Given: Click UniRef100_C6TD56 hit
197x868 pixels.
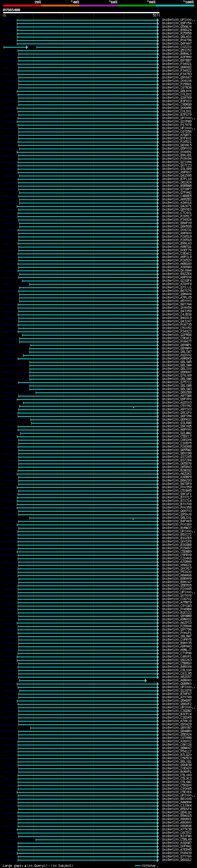Looking at the screenshot, I should pos(176,132).
